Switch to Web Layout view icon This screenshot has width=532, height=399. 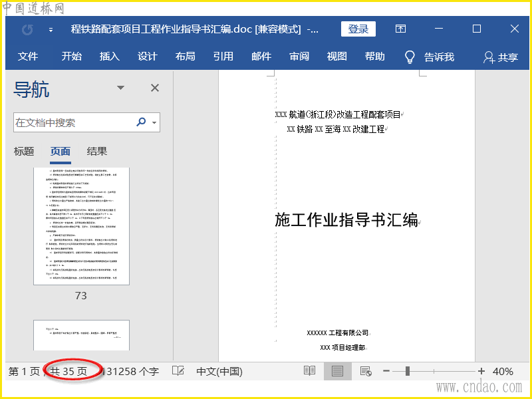click(x=366, y=372)
